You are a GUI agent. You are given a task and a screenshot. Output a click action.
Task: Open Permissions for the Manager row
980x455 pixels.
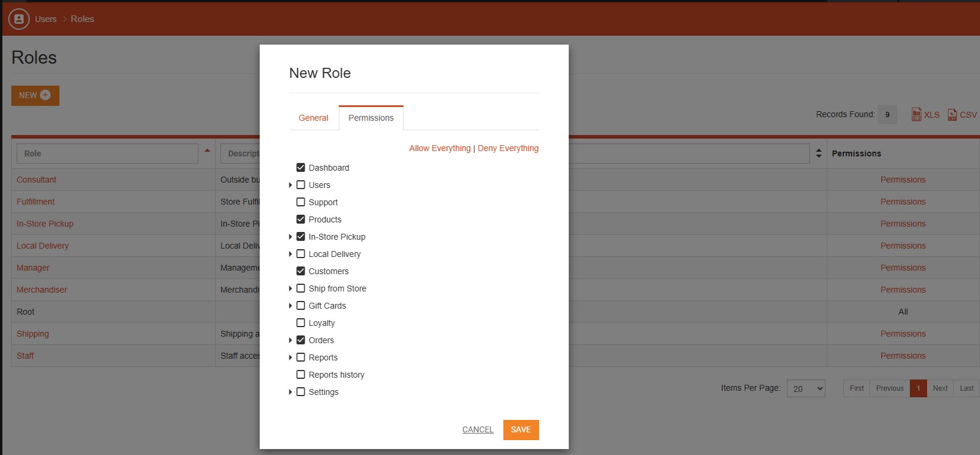(903, 268)
